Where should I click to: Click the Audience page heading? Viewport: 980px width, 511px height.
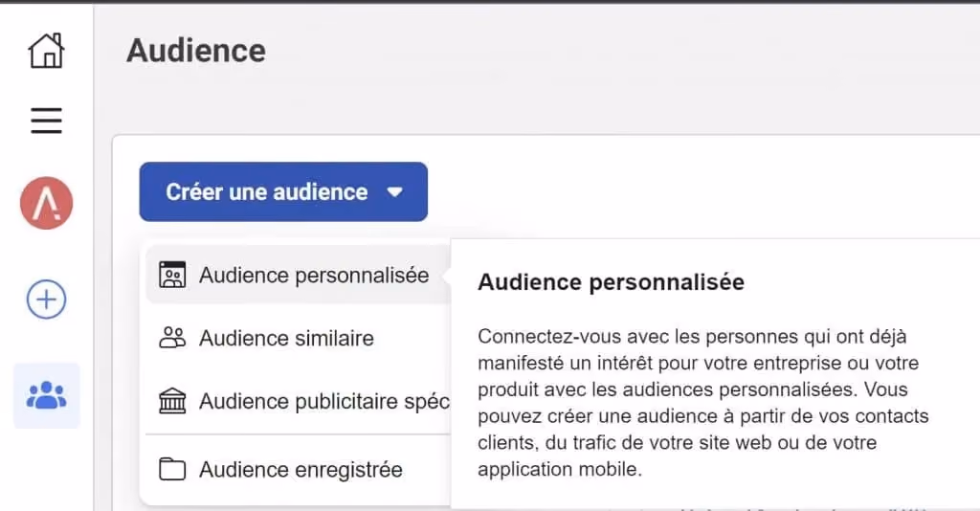click(196, 51)
